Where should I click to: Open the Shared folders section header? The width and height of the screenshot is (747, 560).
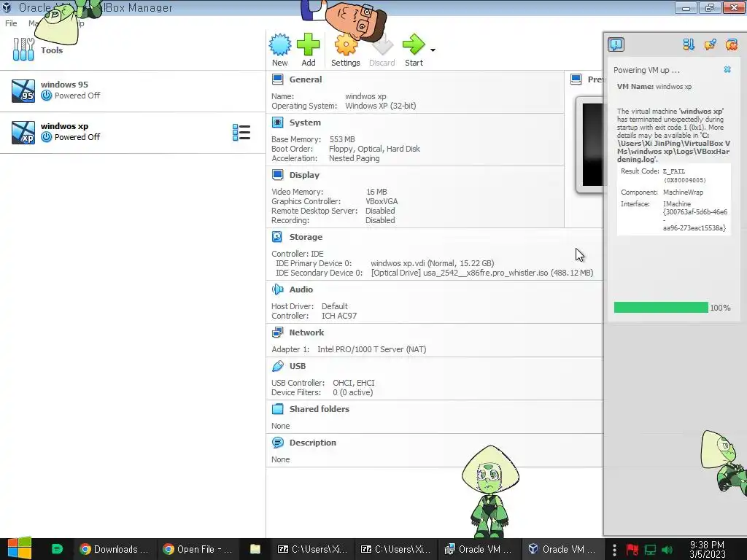[x=320, y=408]
